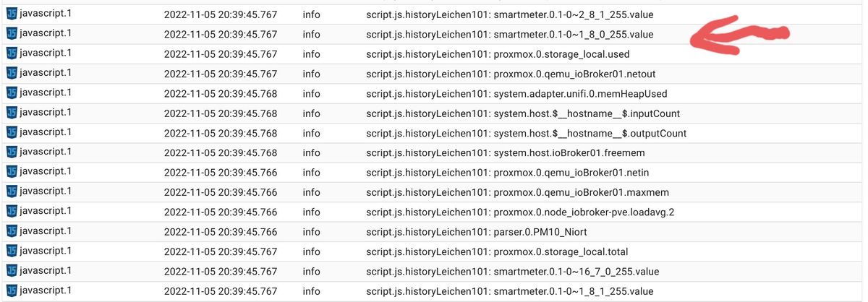The height and width of the screenshot is (302, 868).
Task: Click the info severity on the PM10_Niort row
Action: click(x=311, y=232)
